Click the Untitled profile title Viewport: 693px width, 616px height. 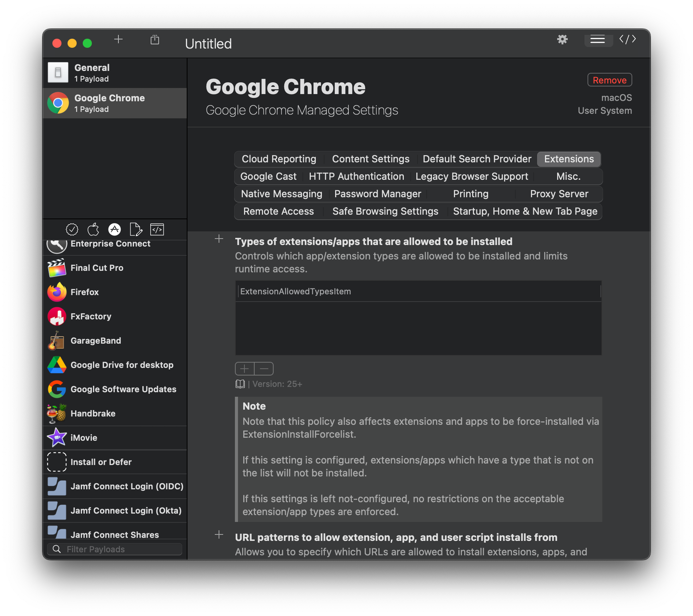(x=208, y=44)
